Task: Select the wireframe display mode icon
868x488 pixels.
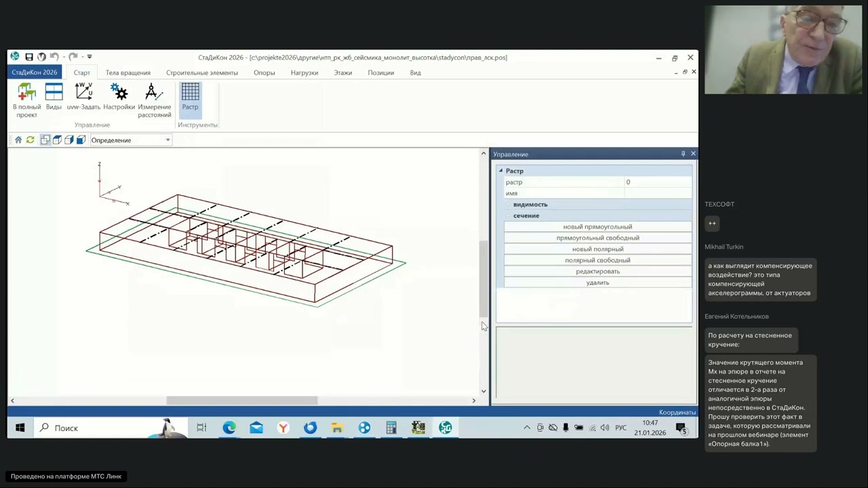Action: [45, 140]
